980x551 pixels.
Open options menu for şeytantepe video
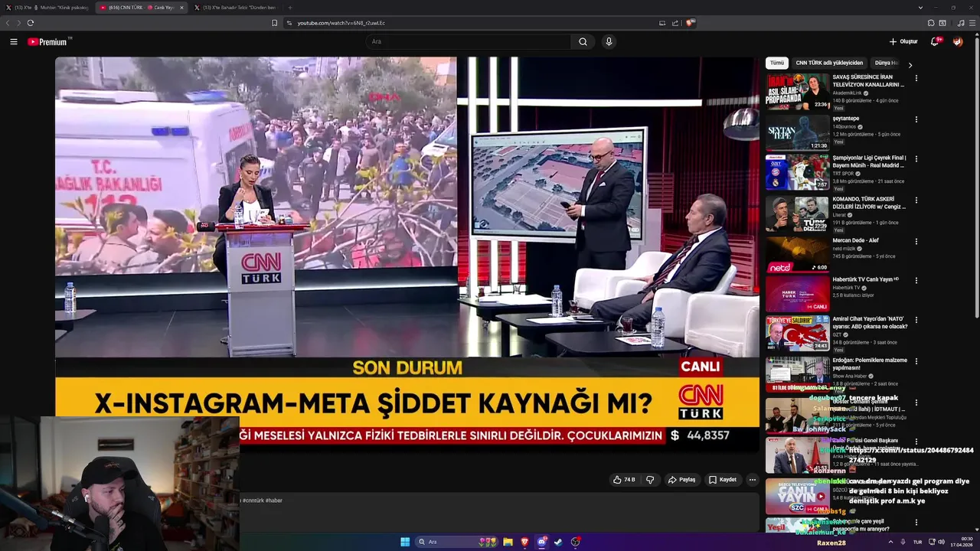pyautogui.click(x=916, y=119)
